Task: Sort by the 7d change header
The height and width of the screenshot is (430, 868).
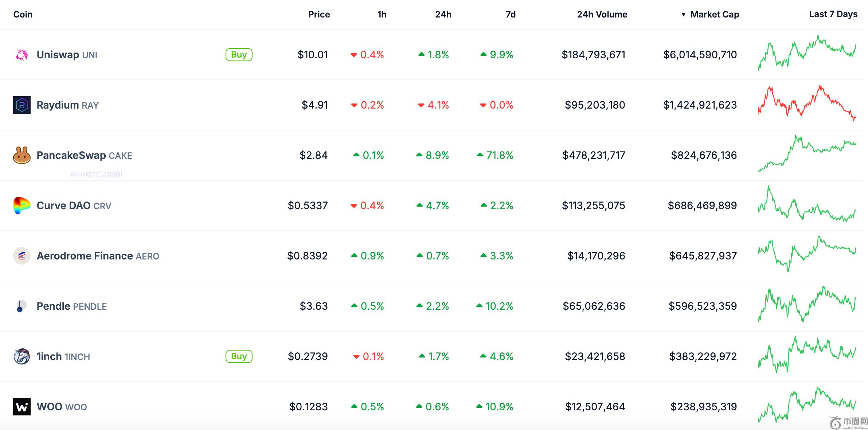Action: click(510, 15)
